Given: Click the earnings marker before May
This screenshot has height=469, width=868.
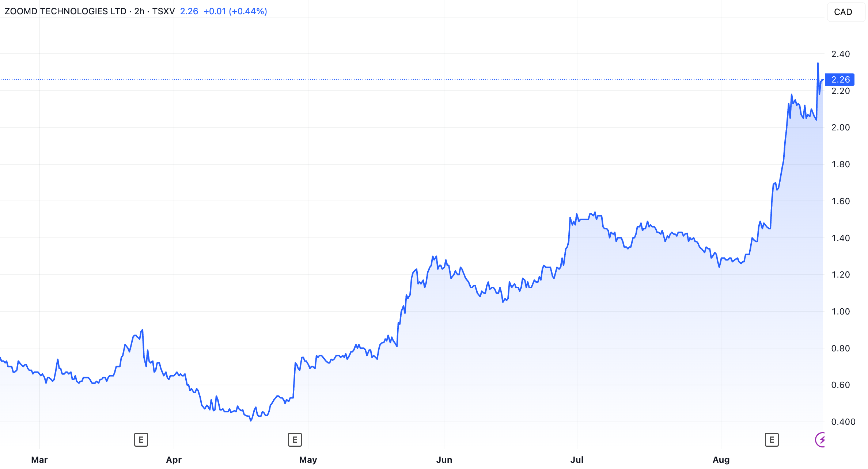Looking at the screenshot, I should [295, 440].
